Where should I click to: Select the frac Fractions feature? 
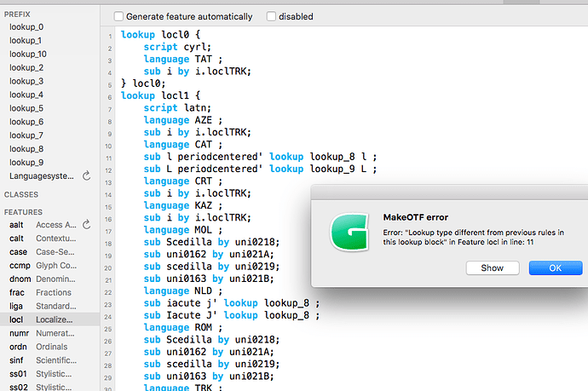click(x=41, y=292)
